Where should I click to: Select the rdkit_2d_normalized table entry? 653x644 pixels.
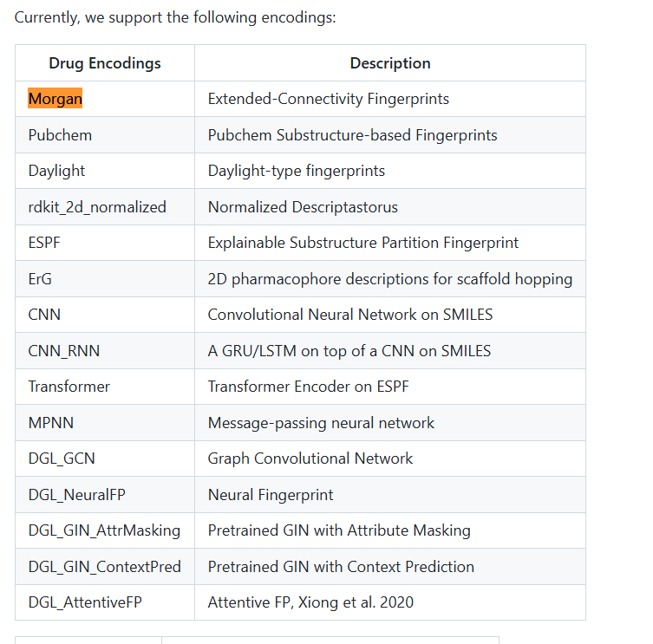pyautogui.click(x=97, y=207)
